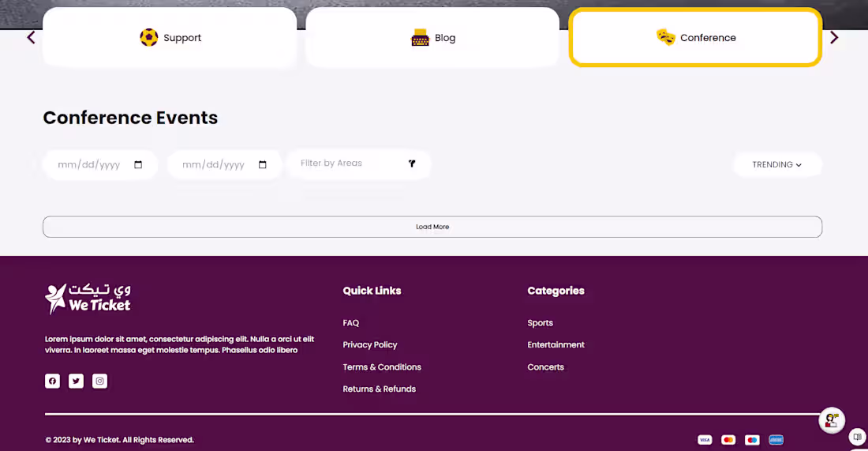Screen dimensions: 868x451
Task: Click the typewriter Blog icon
Action: click(x=420, y=38)
